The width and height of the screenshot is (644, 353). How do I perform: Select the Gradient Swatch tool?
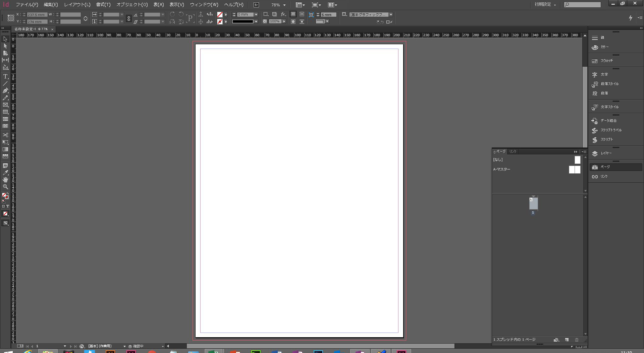(5, 150)
